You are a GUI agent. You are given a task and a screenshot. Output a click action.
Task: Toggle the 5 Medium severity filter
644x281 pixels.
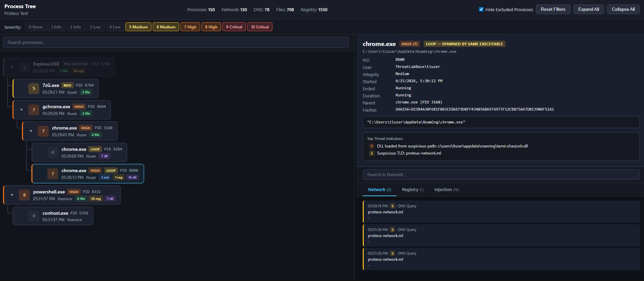[138, 27]
